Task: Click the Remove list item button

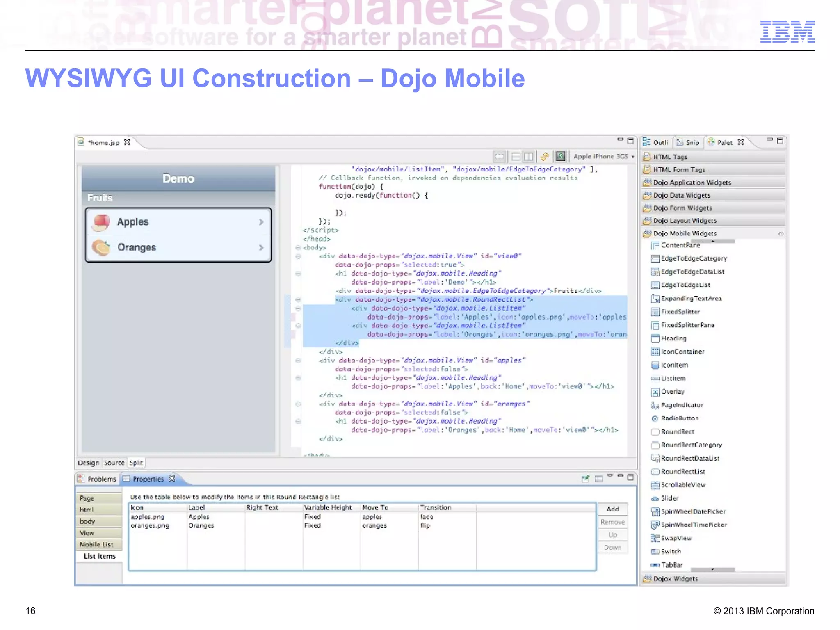Action: [x=612, y=522]
